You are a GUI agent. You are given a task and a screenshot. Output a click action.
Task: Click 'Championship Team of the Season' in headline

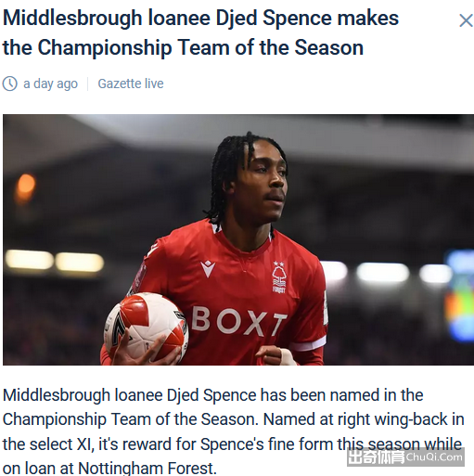(200, 47)
